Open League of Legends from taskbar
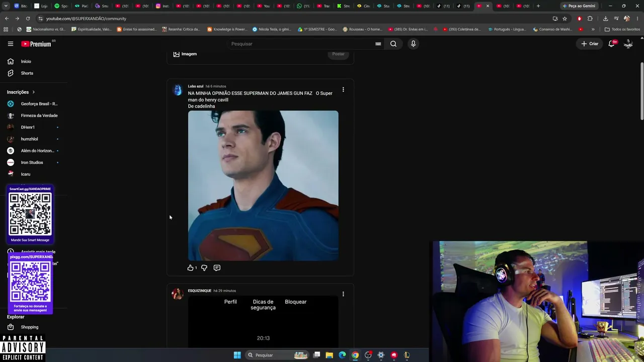The image size is (644, 362). [x=407, y=355]
